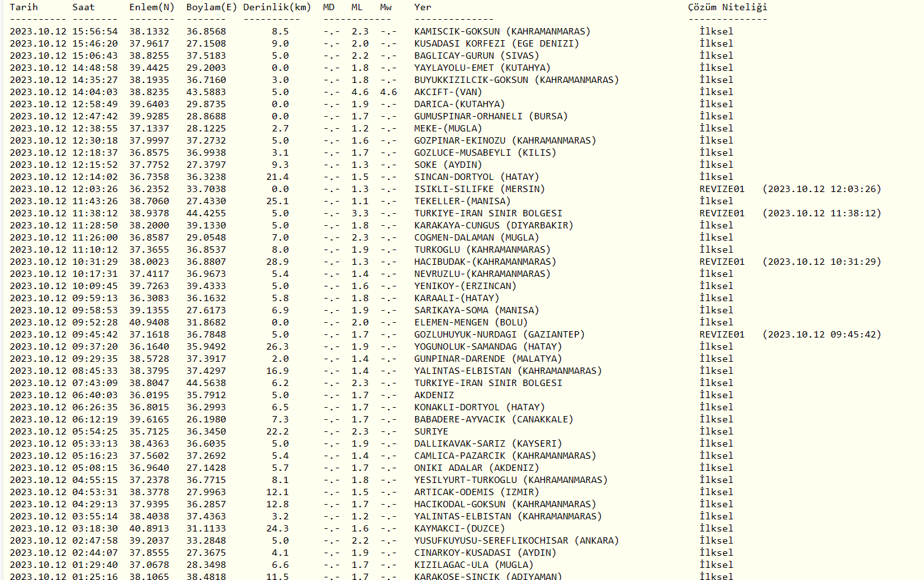Viewport: 924px width, 580px height.
Task: Select the SOKE (AYDIN) entry
Action: [x=448, y=165]
